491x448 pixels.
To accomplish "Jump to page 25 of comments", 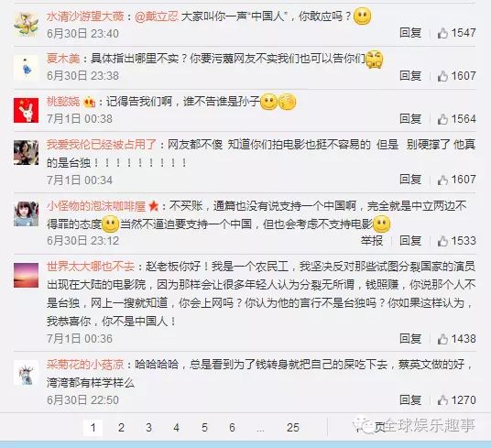I will tap(293, 428).
